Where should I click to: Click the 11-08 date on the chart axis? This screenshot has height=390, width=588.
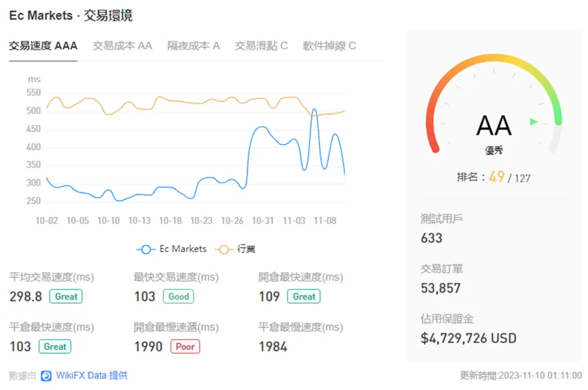tap(325, 221)
